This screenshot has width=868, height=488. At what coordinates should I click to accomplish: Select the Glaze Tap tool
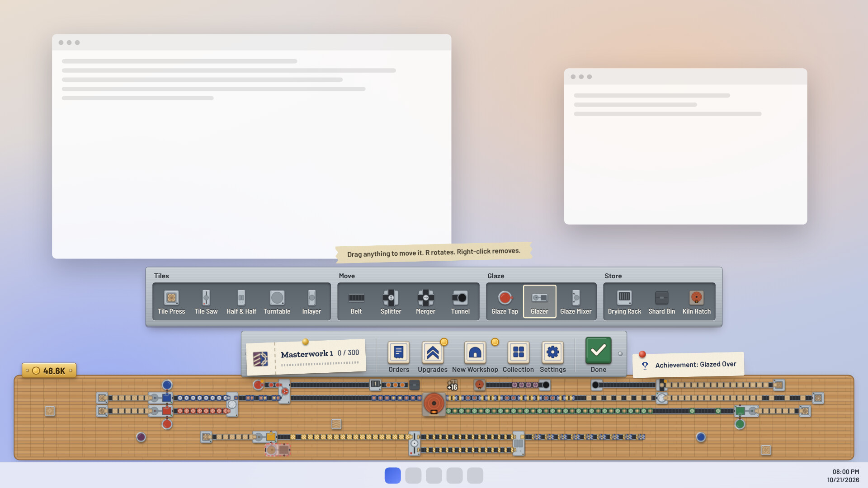[x=505, y=302]
